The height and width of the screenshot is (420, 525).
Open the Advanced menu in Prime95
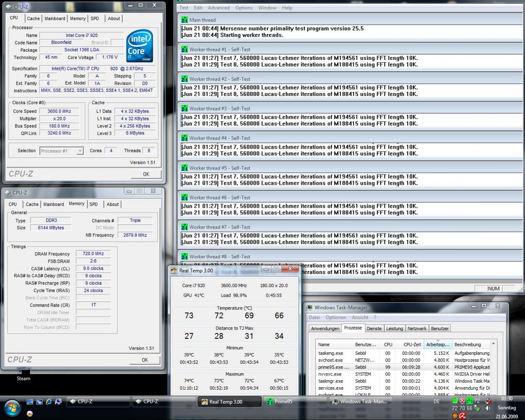click(219, 8)
